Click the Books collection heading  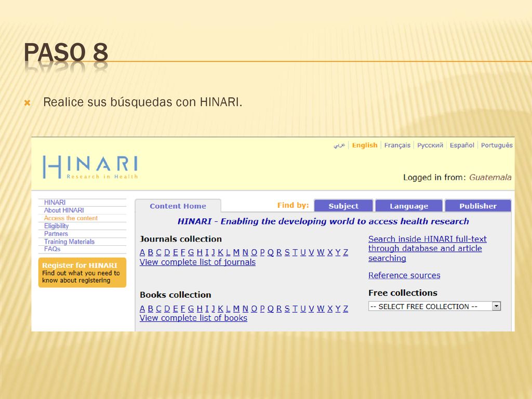pyautogui.click(x=176, y=295)
